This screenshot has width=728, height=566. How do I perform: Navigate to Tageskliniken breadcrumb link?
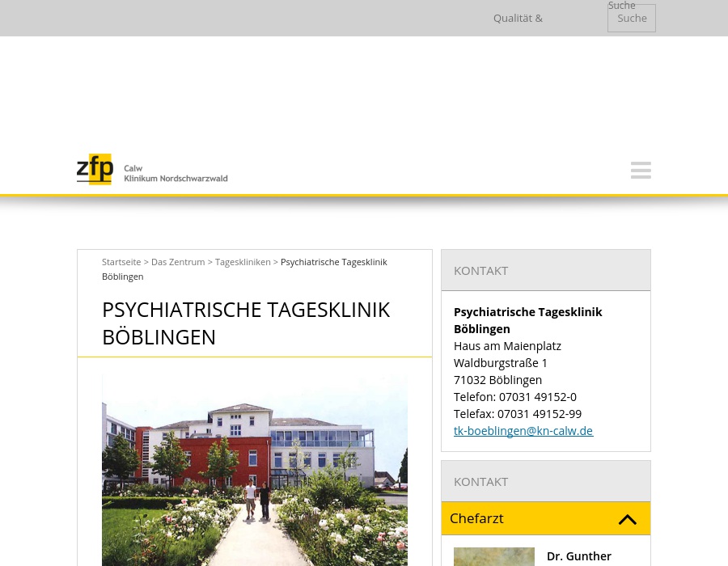[243, 262]
